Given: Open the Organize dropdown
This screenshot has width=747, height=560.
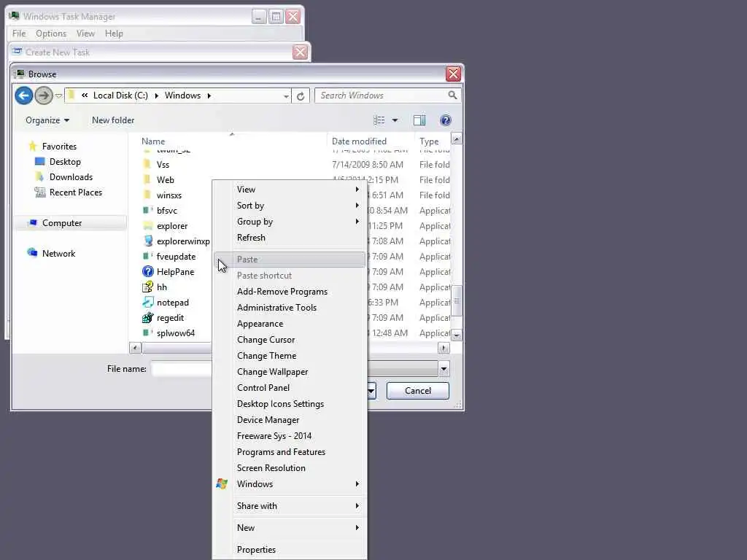Looking at the screenshot, I should (x=47, y=120).
